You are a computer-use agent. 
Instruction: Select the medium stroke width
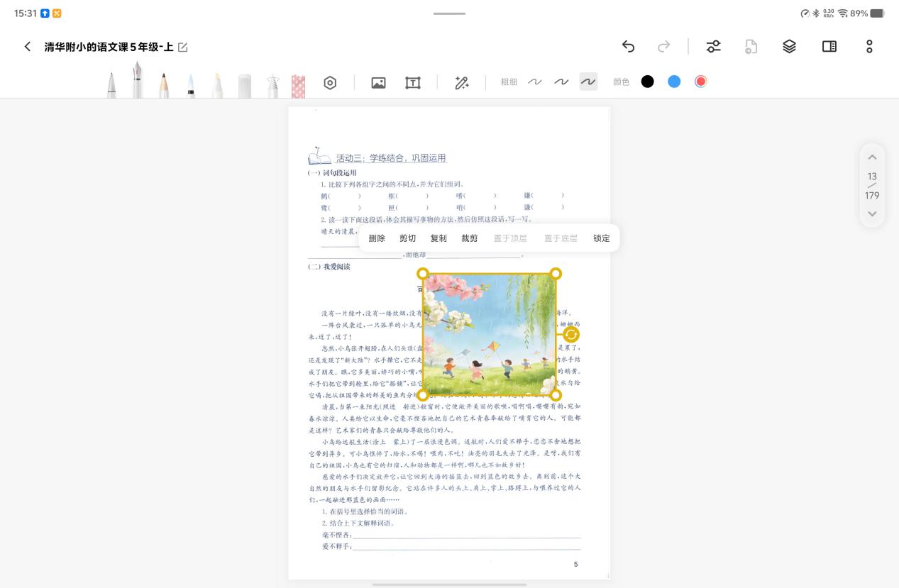click(561, 82)
